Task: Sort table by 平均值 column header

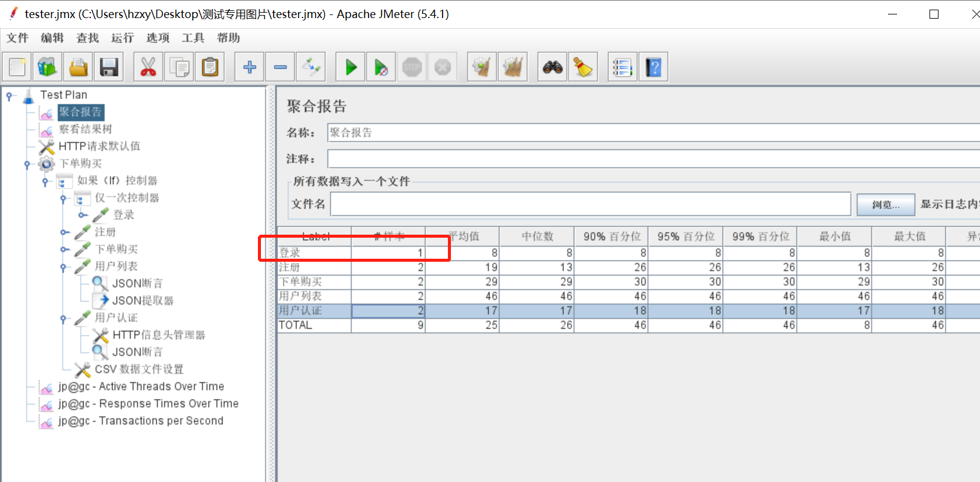Action: pyautogui.click(x=462, y=236)
